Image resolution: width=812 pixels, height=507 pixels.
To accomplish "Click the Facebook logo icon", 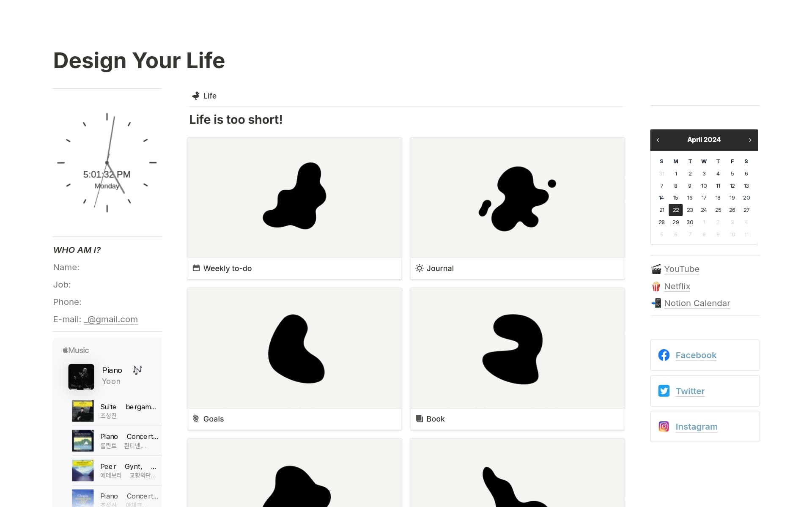I will [664, 355].
